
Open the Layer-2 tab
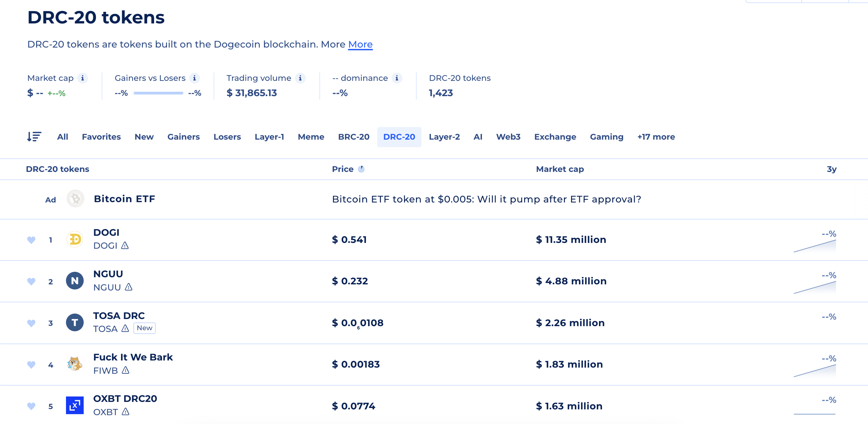444,137
